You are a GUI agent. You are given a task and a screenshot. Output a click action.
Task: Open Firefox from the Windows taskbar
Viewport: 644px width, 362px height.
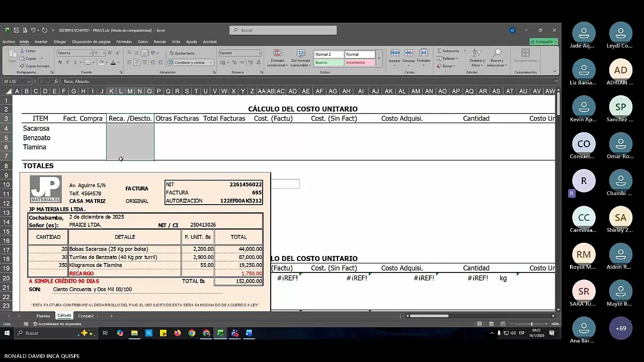pyautogui.click(x=178, y=333)
